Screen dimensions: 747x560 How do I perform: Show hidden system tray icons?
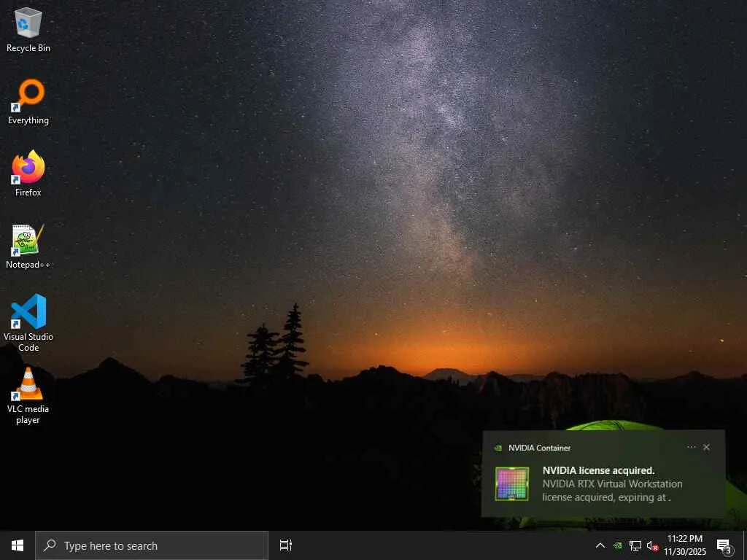click(x=600, y=545)
